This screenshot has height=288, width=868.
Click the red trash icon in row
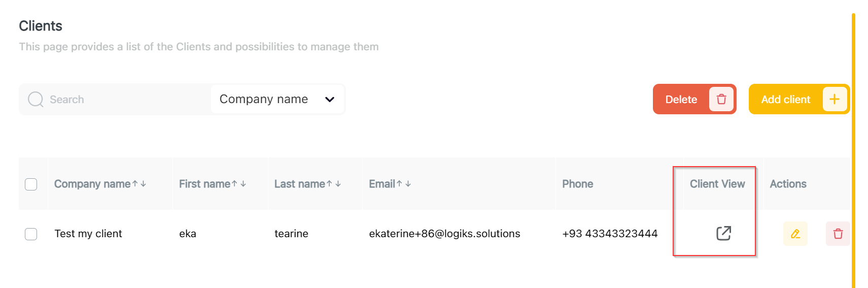pyautogui.click(x=838, y=234)
